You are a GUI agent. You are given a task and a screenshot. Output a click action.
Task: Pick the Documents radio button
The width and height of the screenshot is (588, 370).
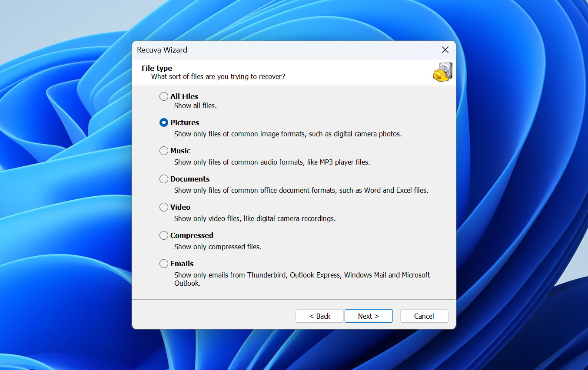tap(164, 179)
